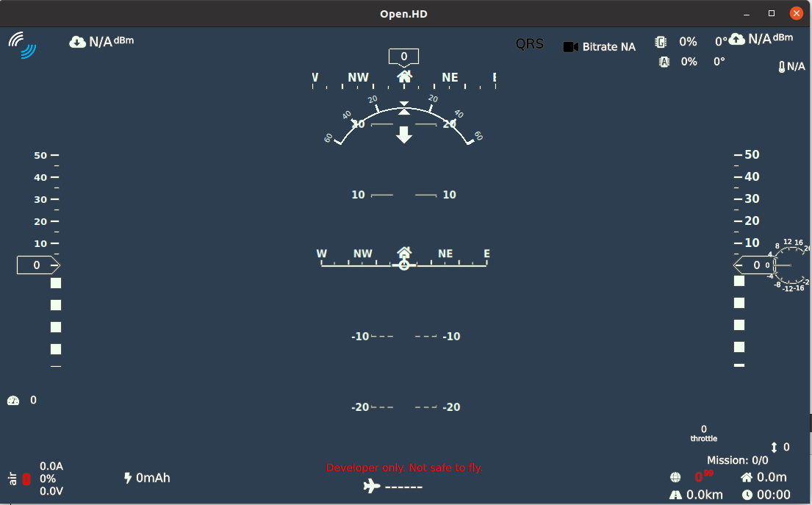Click the up-down arrows altitude icon
This screenshot has height=505, width=812.
pos(775,447)
